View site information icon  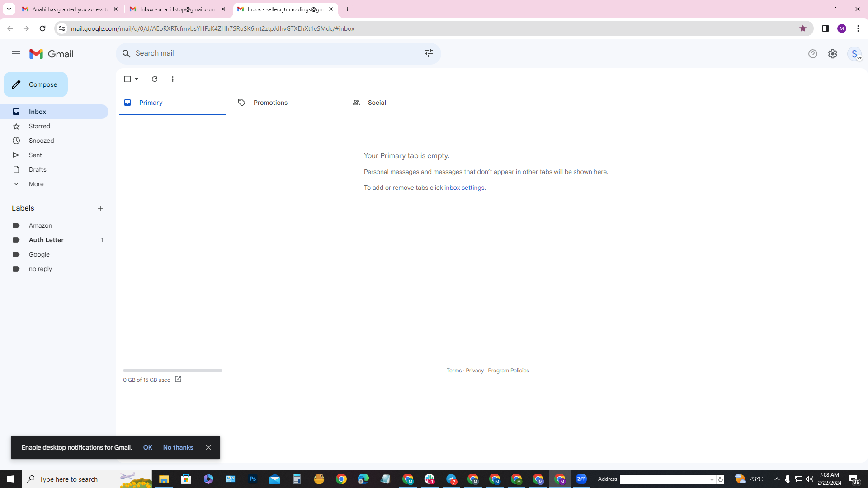click(x=62, y=28)
